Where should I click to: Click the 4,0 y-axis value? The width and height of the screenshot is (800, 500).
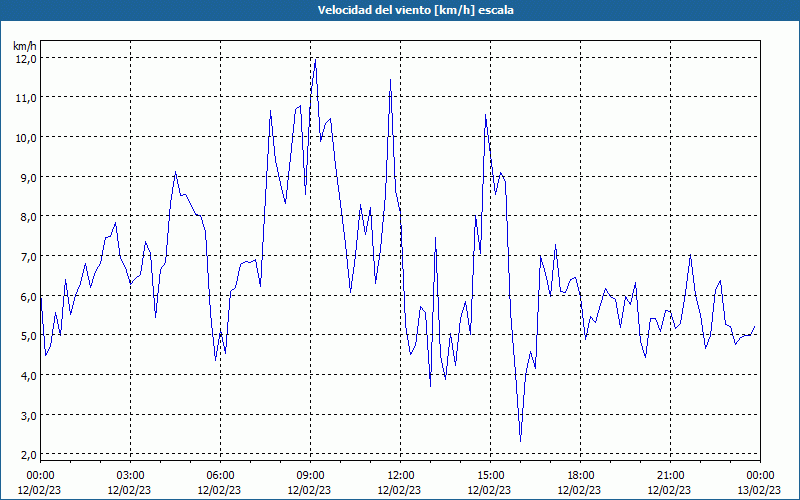(28, 375)
